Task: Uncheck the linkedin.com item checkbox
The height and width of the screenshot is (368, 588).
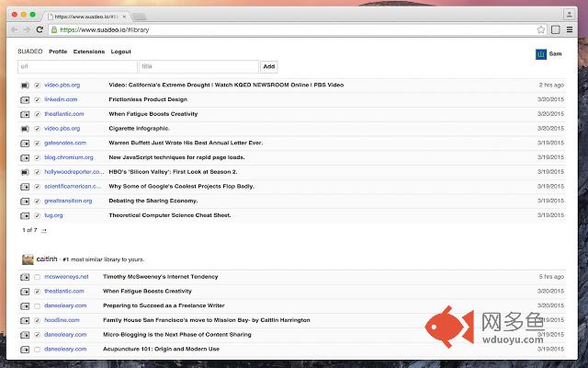Action: coord(37,100)
